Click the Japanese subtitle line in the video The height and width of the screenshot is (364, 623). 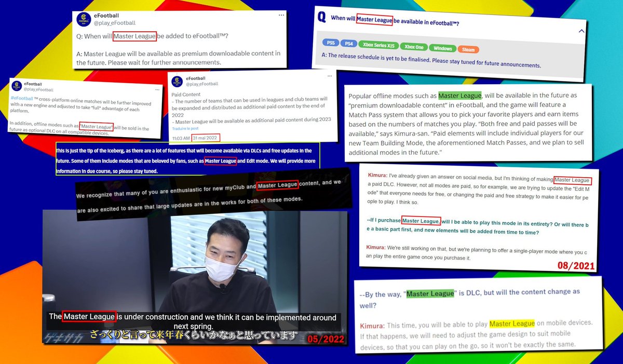194,334
